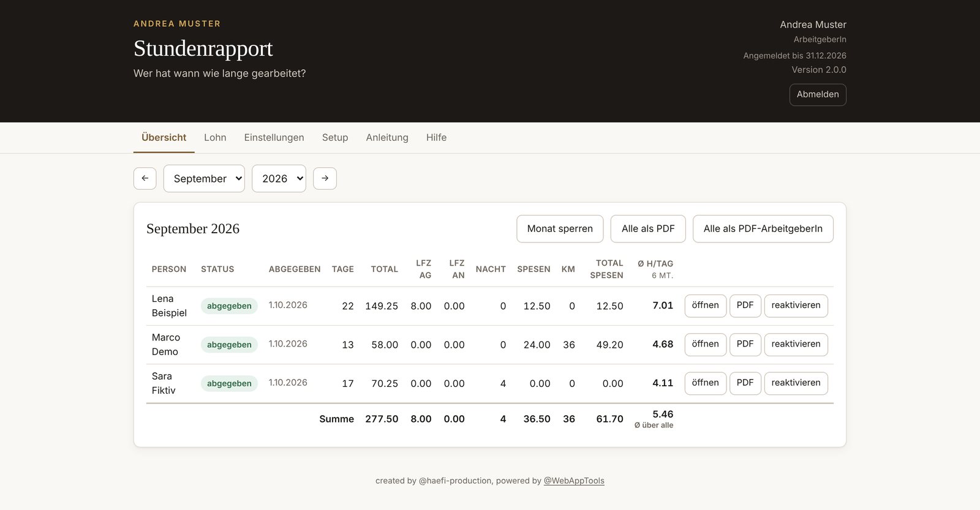980x510 pixels.
Task: Go to next month with right arrow
Action: [325, 178]
